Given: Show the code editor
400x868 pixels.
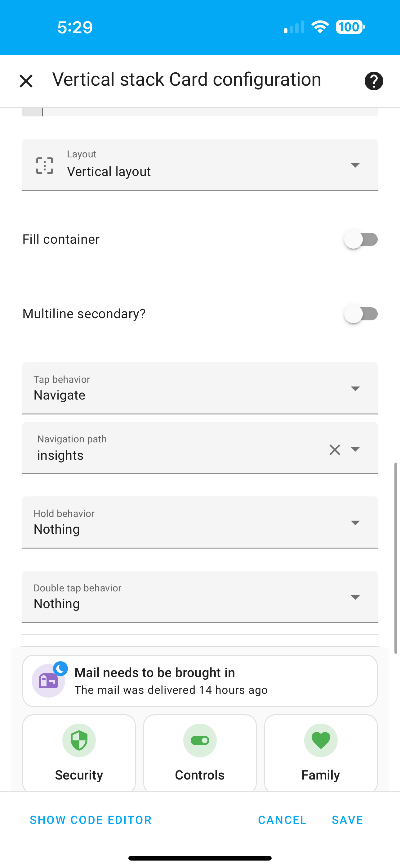Looking at the screenshot, I should 91,820.
